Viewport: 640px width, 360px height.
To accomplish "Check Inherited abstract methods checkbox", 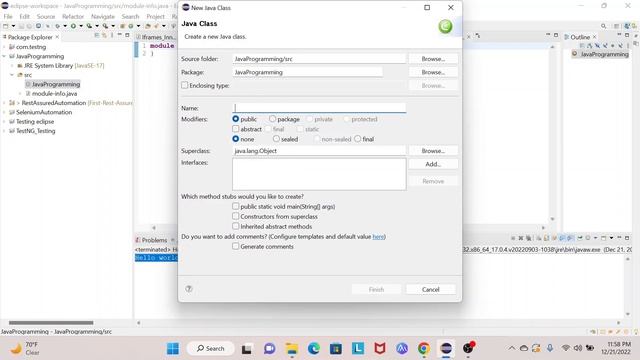I will 236,226.
